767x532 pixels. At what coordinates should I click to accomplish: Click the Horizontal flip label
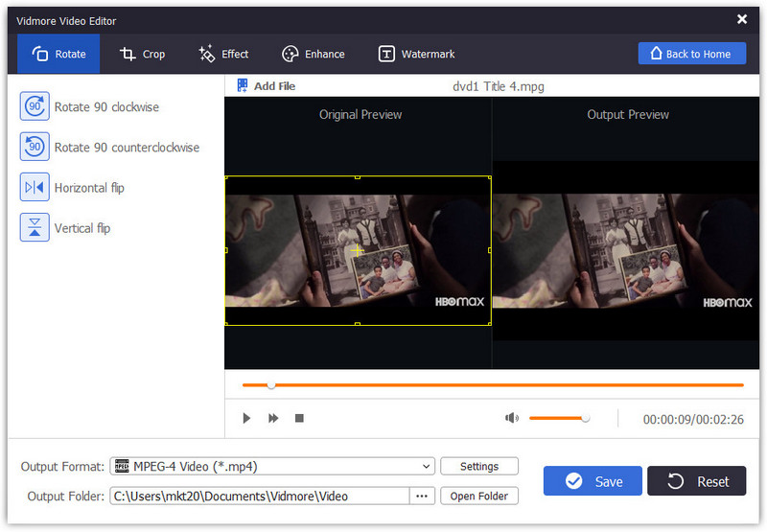coord(89,188)
